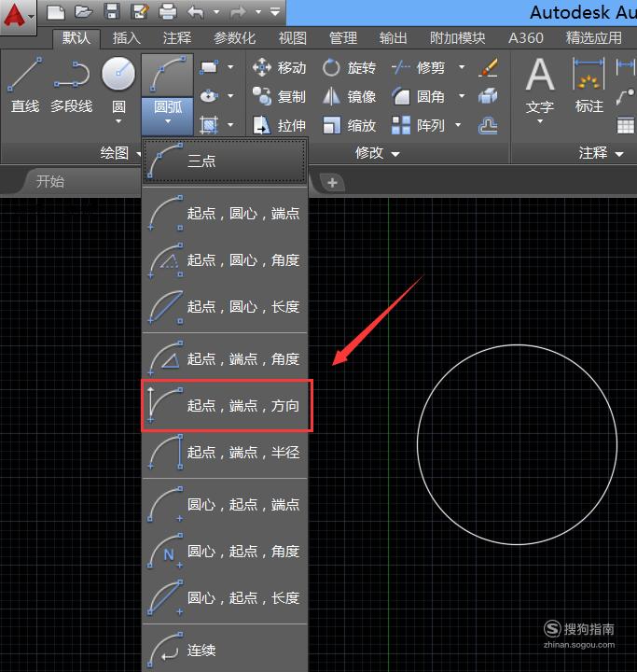
Task: Expand the ellipse tool dropdown arrow
Action: coord(230,96)
